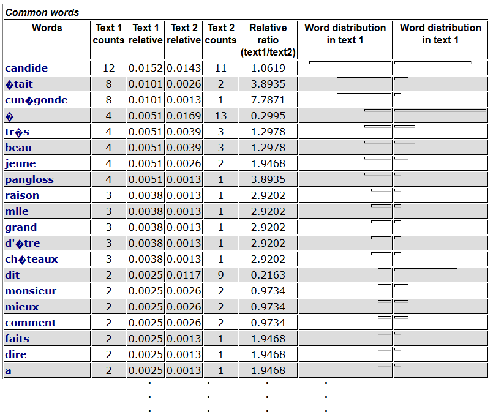Image resolution: width=504 pixels, height=420 pixels.
Task: Open the 'ch�teaux' word link
Action: pos(31,259)
